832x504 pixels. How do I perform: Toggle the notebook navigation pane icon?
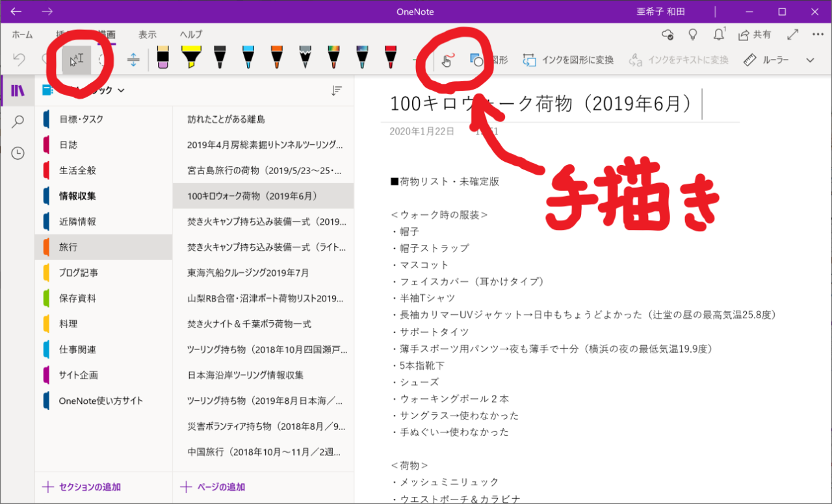tap(18, 91)
